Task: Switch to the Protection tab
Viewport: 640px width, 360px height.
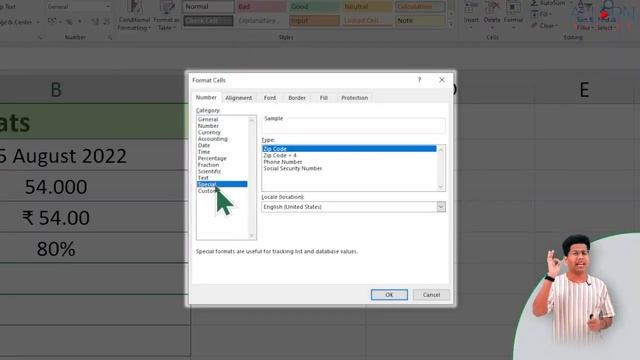Action: click(355, 98)
